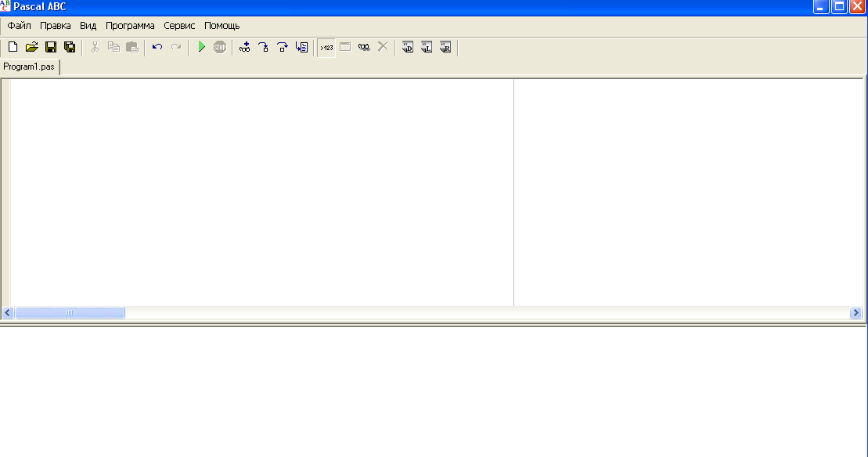The width and height of the screenshot is (868, 457).
Task: Create a new file with the blank page icon
Action: (x=13, y=47)
